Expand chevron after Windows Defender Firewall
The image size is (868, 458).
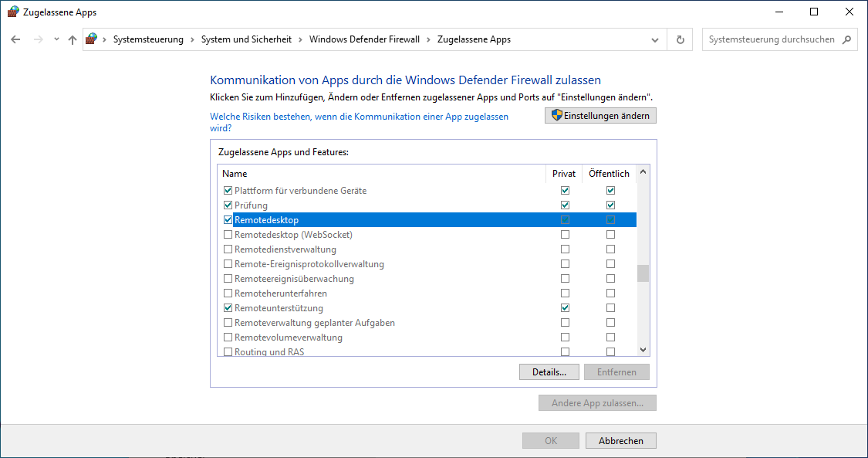point(429,40)
